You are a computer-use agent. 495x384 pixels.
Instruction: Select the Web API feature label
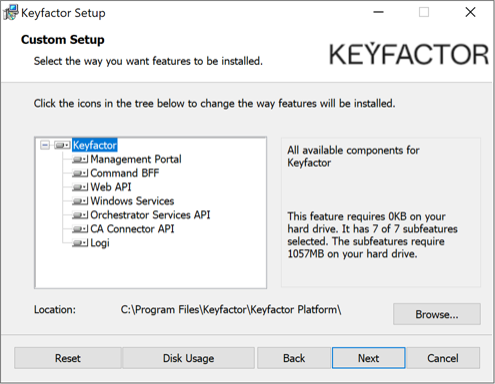click(111, 187)
